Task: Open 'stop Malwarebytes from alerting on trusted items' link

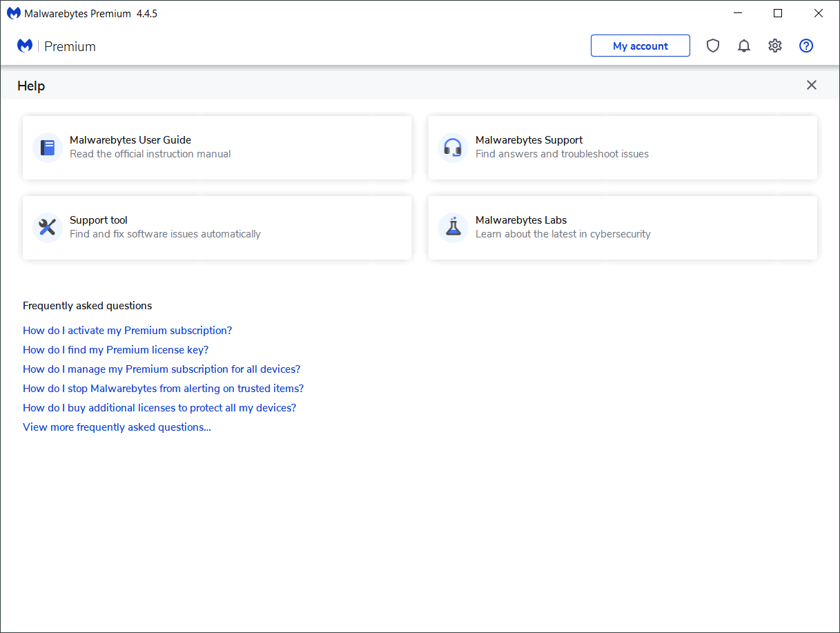Action: click(x=164, y=388)
